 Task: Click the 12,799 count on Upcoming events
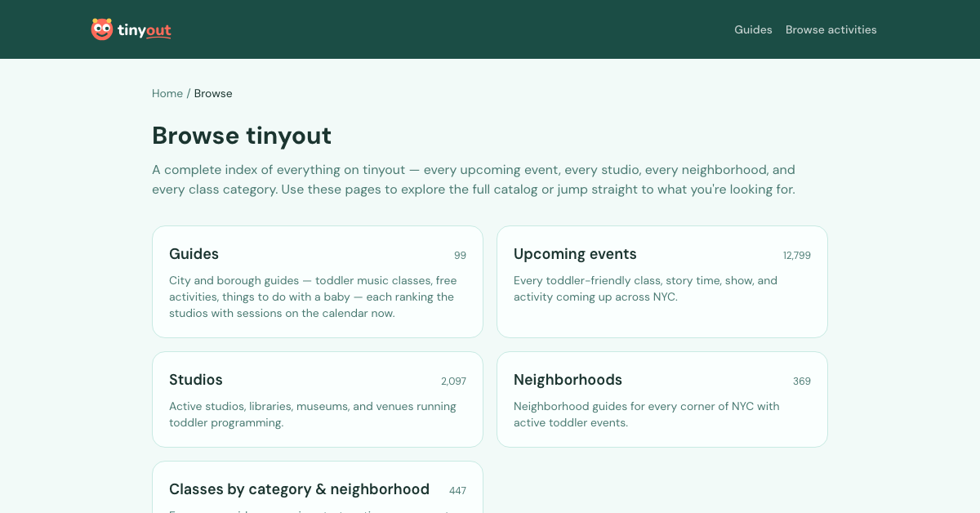(x=797, y=256)
